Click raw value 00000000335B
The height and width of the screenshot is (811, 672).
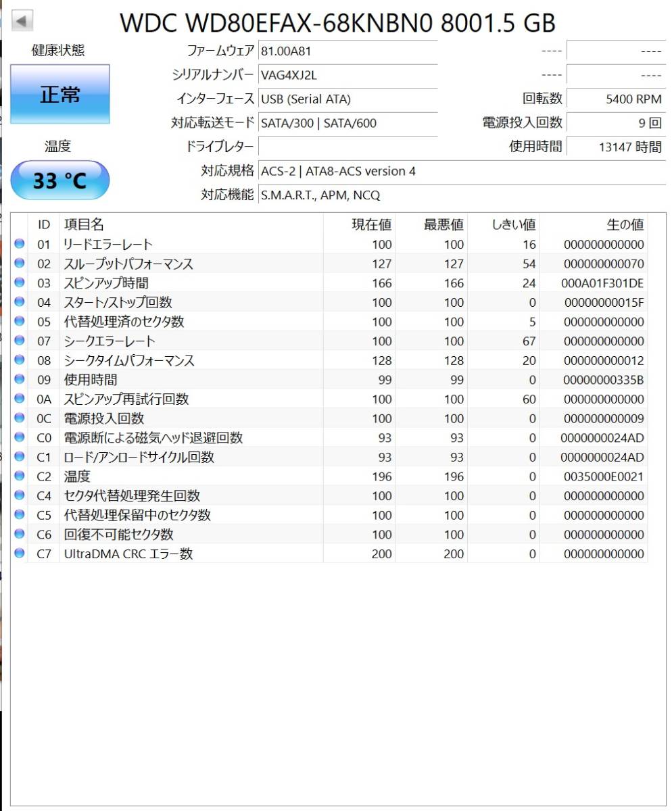(x=604, y=380)
